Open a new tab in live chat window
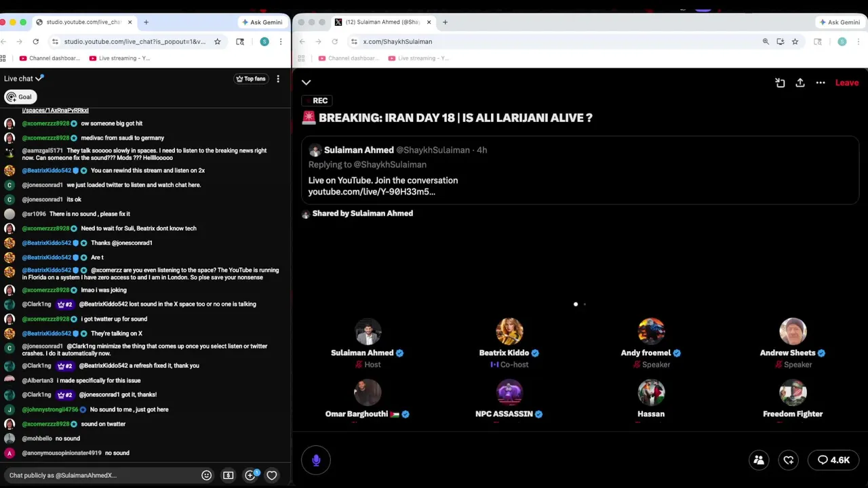Viewport: 868px width, 488px height. coord(146,22)
